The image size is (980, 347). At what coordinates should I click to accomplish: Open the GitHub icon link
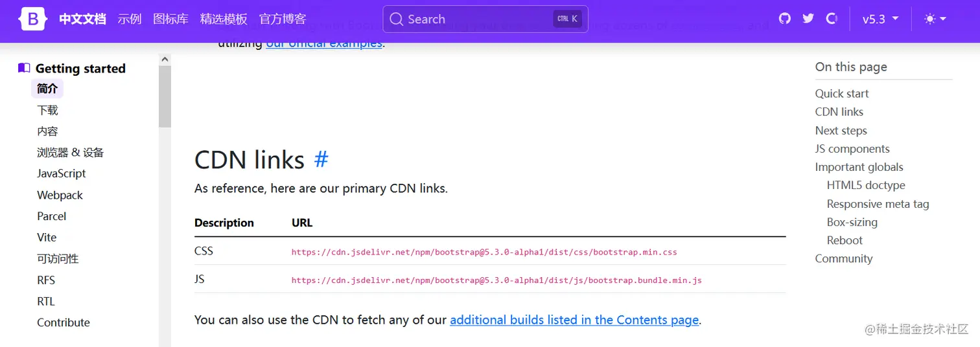click(x=785, y=19)
